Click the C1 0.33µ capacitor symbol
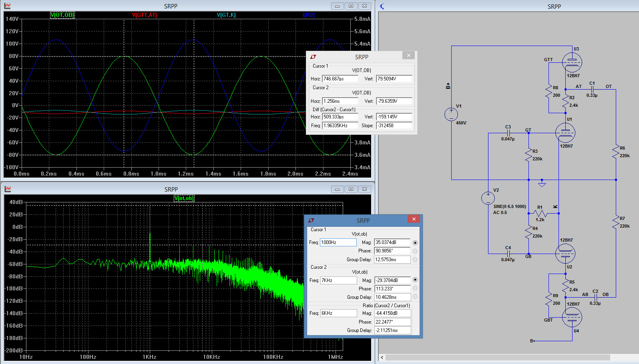 [592, 90]
